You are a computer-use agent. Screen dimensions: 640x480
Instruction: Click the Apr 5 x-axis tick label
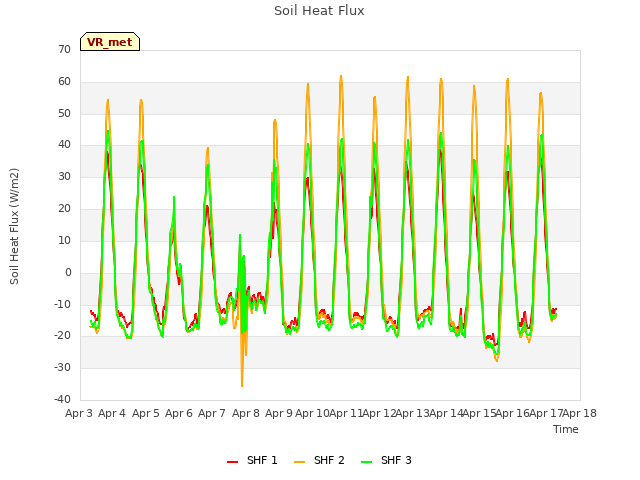click(x=146, y=413)
